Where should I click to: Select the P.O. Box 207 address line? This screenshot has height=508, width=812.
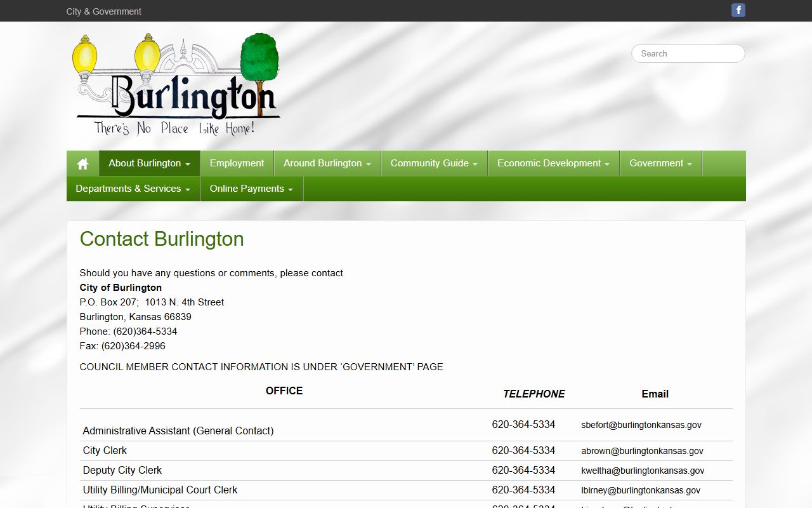coord(152,302)
